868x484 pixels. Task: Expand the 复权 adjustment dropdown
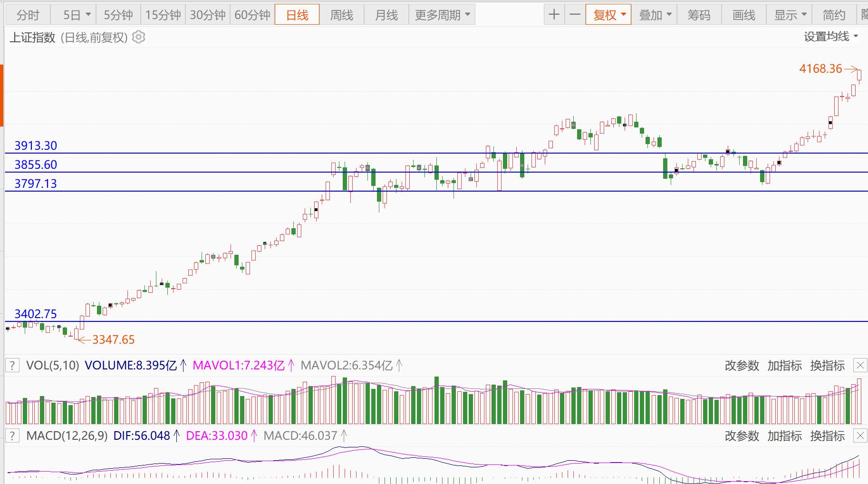[x=623, y=15]
